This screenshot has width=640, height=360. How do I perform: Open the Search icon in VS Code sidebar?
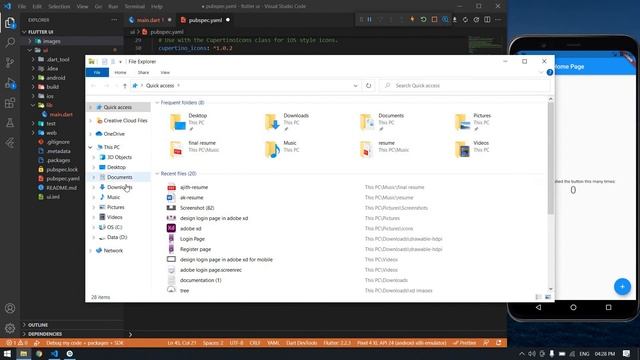point(10,42)
